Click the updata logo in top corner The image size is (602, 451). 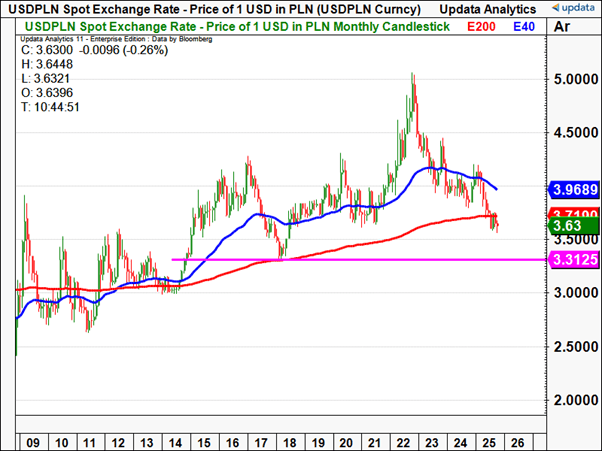tap(573, 8)
